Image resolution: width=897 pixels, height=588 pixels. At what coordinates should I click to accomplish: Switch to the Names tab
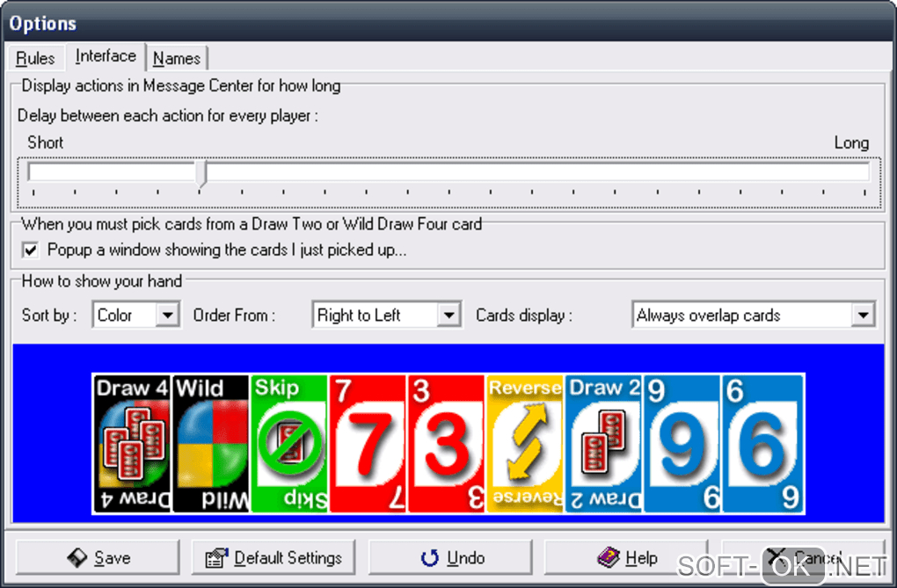click(177, 58)
